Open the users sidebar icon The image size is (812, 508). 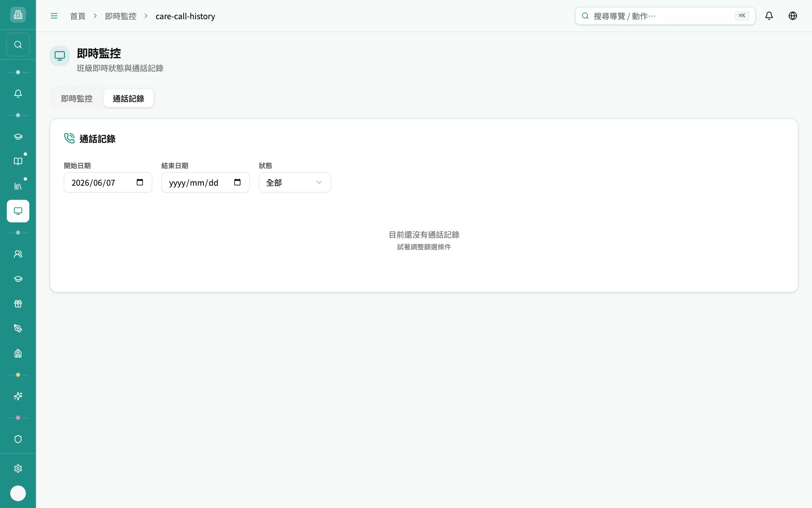coord(18,254)
